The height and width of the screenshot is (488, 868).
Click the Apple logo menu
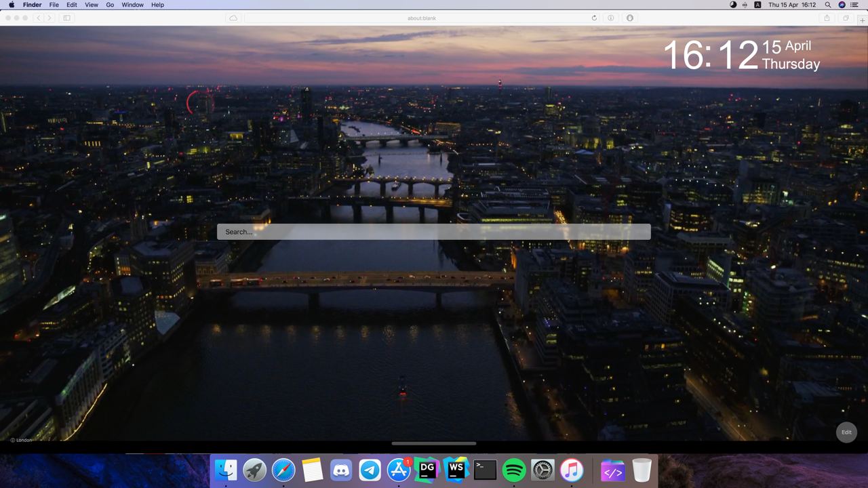click(12, 5)
